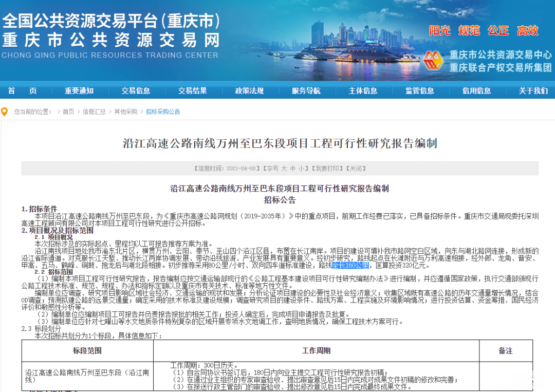Click the 首页 breadcrumb link

(68, 111)
